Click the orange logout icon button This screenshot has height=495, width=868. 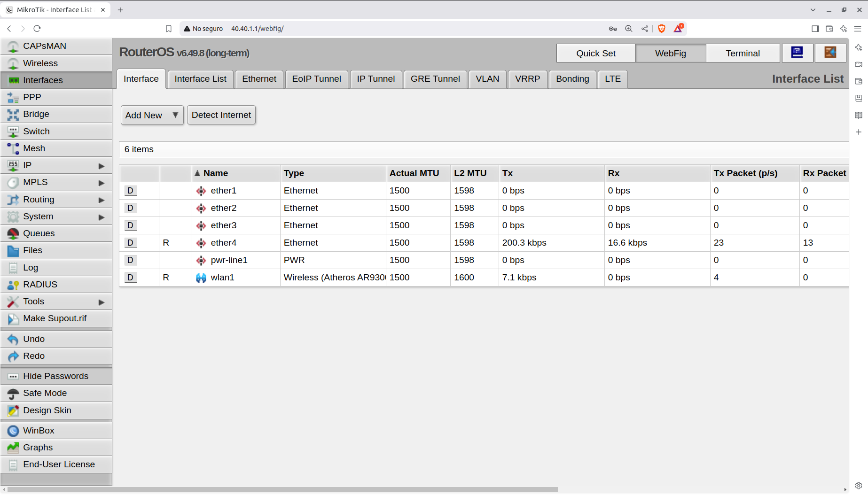[x=830, y=53]
